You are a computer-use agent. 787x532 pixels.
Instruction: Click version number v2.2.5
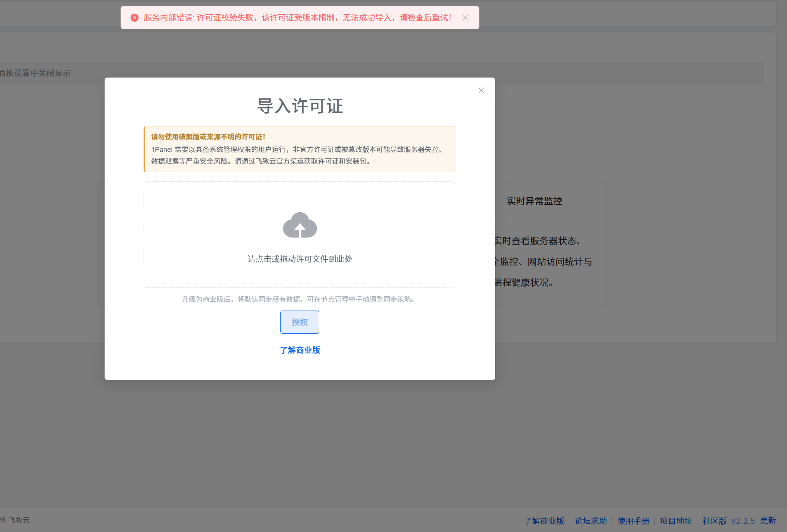point(743,521)
